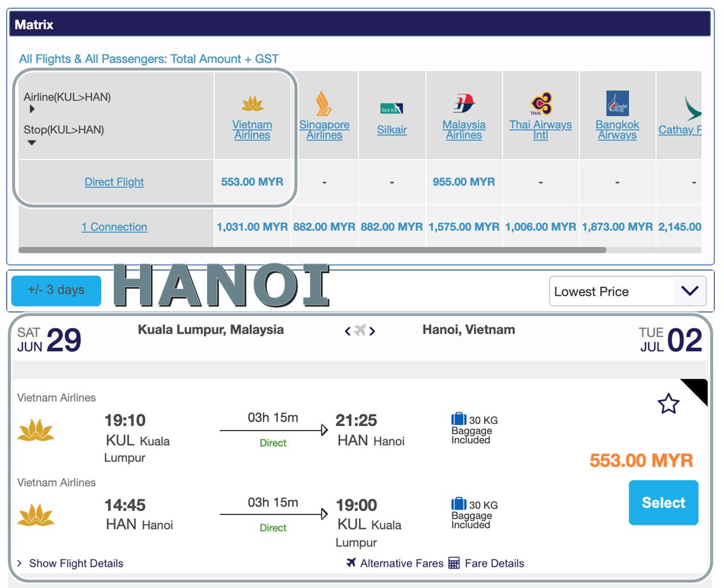Click the Cathay Pacific airline link
The image size is (724, 588).
680,130
